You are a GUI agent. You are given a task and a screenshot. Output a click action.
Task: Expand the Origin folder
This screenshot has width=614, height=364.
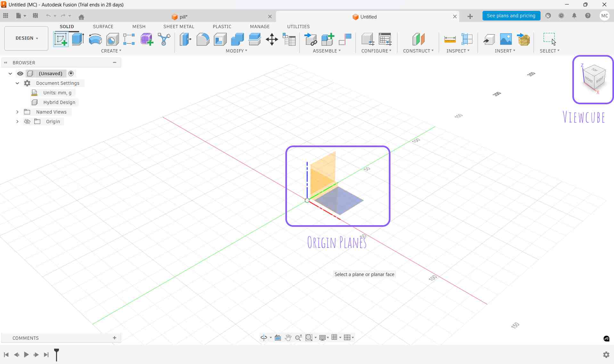pos(17,122)
